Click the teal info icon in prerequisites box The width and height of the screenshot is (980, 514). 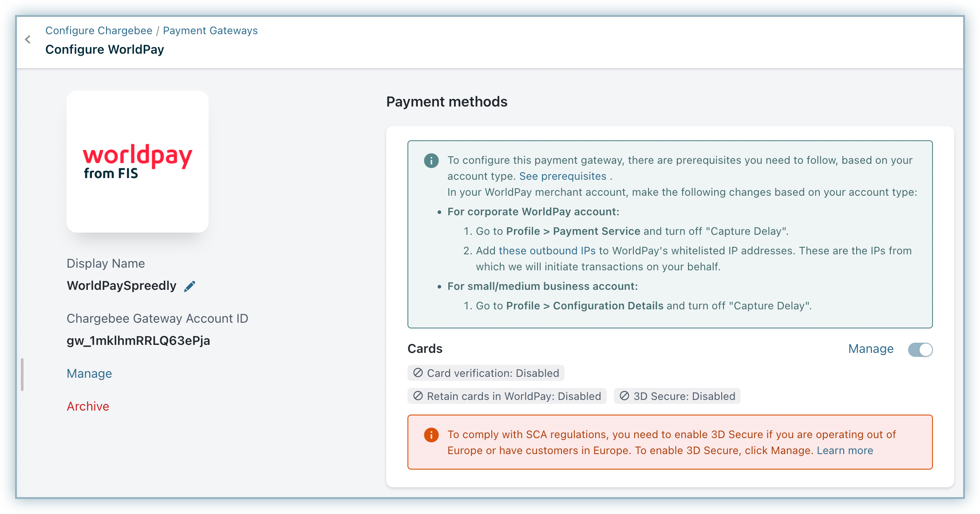(x=431, y=161)
